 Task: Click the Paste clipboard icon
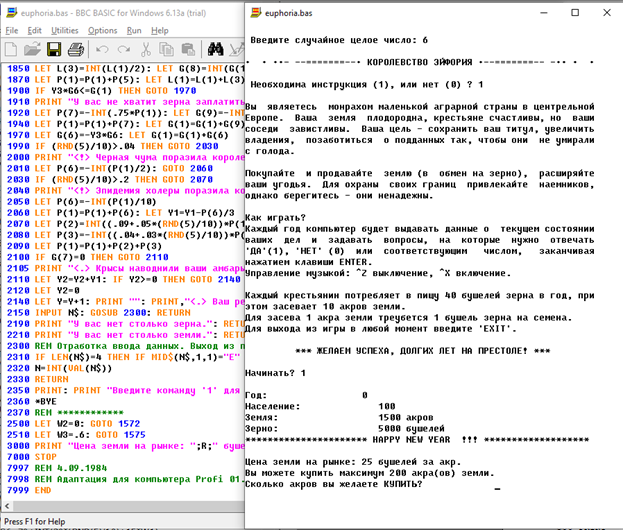coord(188,49)
